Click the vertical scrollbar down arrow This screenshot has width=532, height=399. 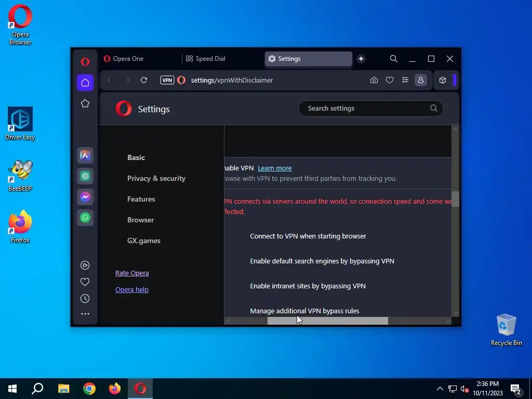(455, 313)
